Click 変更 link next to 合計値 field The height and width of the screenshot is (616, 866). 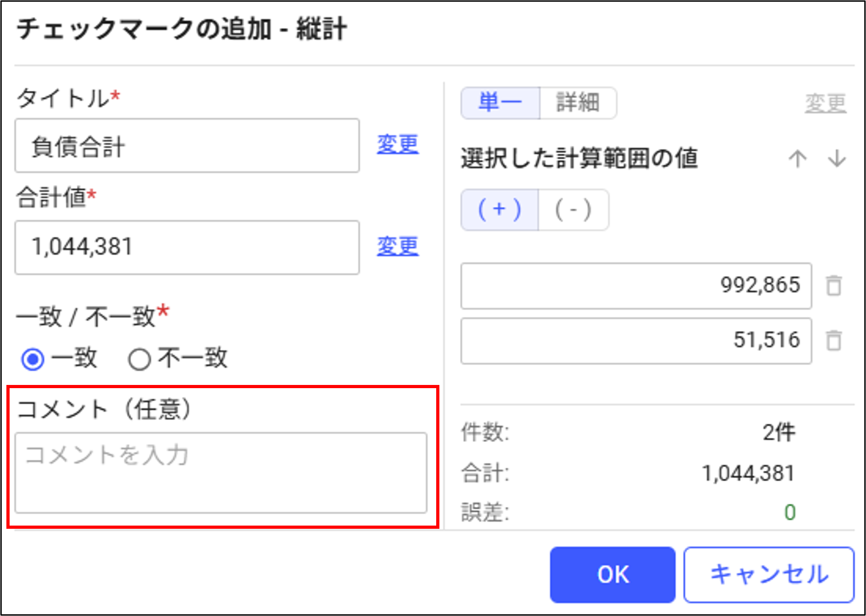(x=398, y=247)
